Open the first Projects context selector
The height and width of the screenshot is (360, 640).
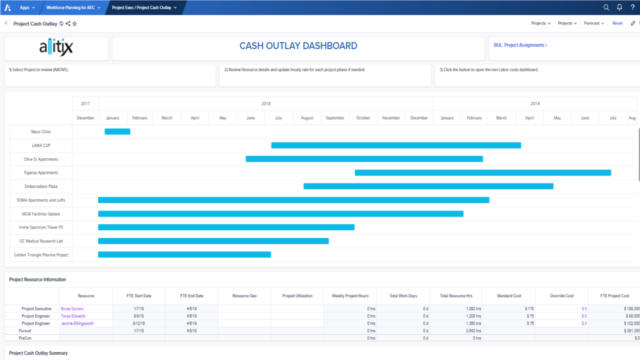(x=541, y=23)
